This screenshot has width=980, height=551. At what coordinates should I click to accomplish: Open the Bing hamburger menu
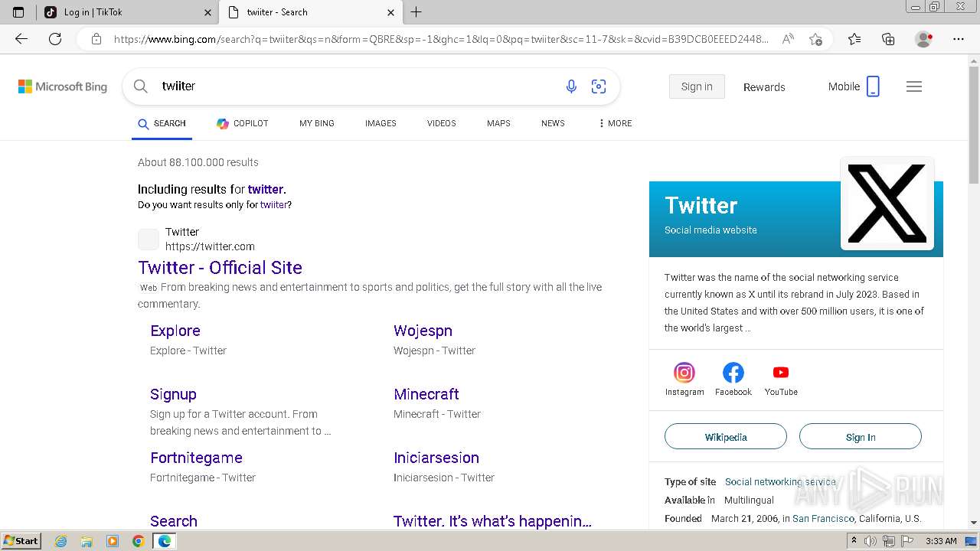(x=914, y=86)
